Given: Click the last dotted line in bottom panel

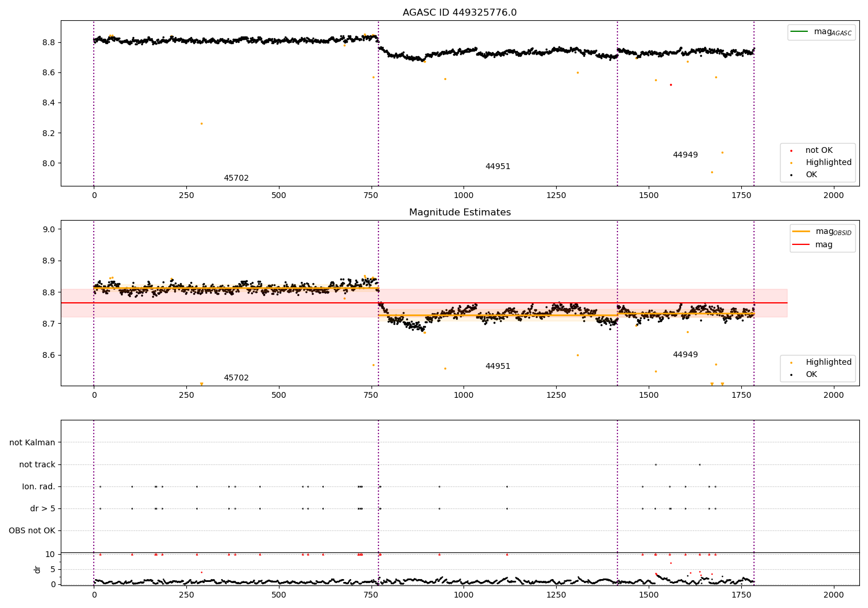Looking at the screenshot, I should 754,503.
